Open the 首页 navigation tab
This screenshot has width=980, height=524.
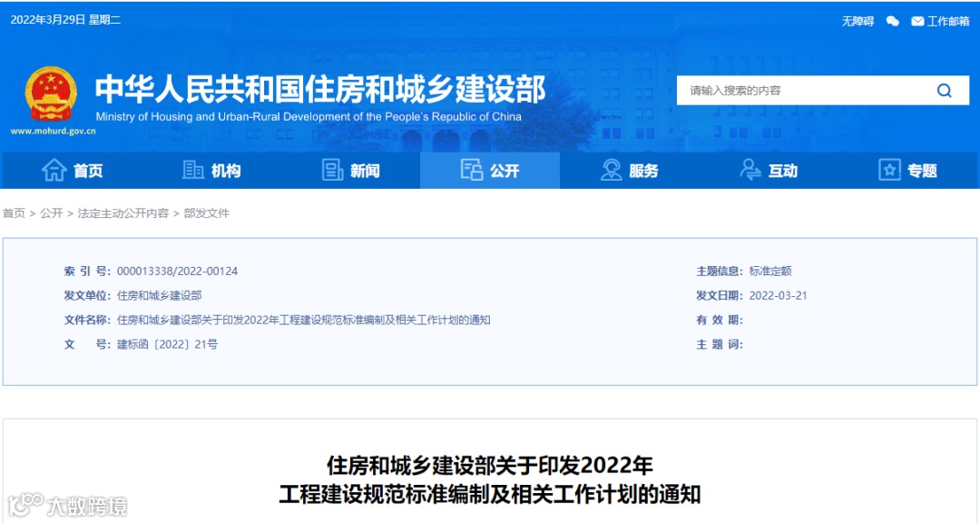coord(72,170)
